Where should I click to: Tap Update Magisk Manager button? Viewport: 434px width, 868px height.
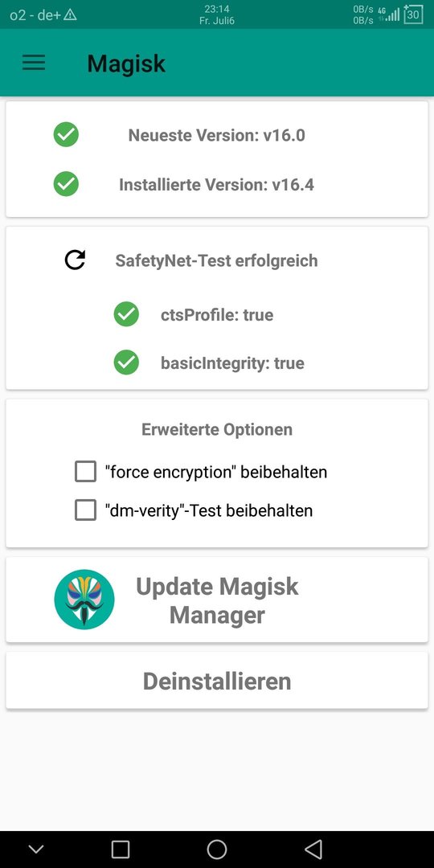(217, 600)
